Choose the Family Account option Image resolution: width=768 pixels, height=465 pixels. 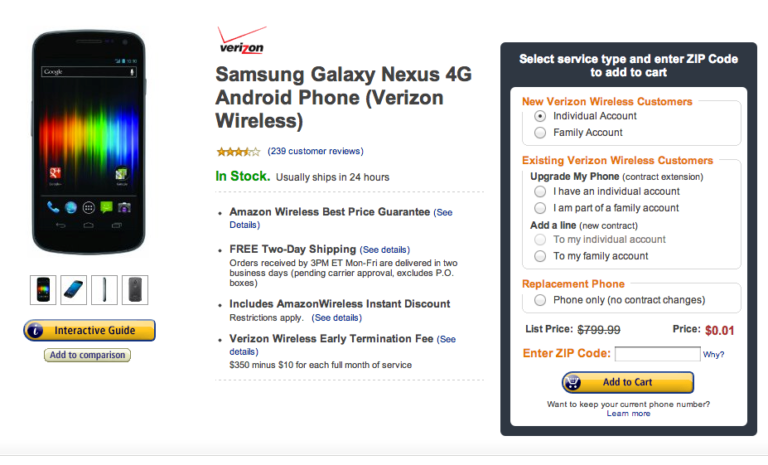coord(541,132)
